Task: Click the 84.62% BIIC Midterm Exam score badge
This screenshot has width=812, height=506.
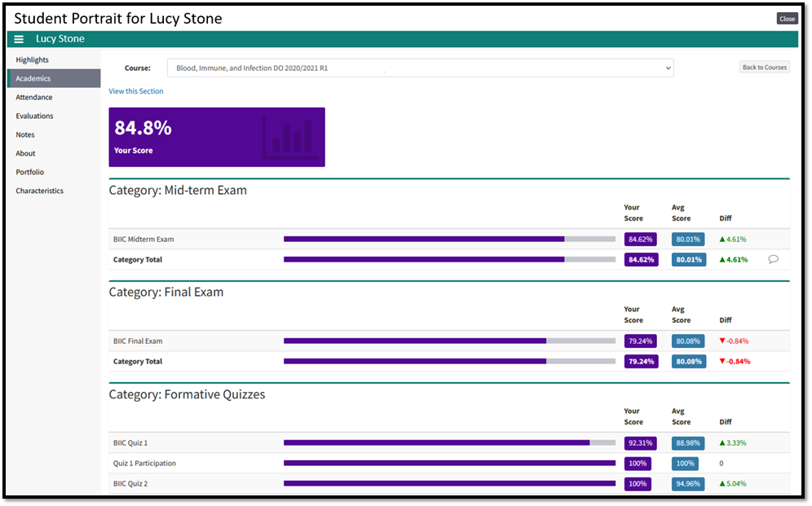Action: coord(641,240)
